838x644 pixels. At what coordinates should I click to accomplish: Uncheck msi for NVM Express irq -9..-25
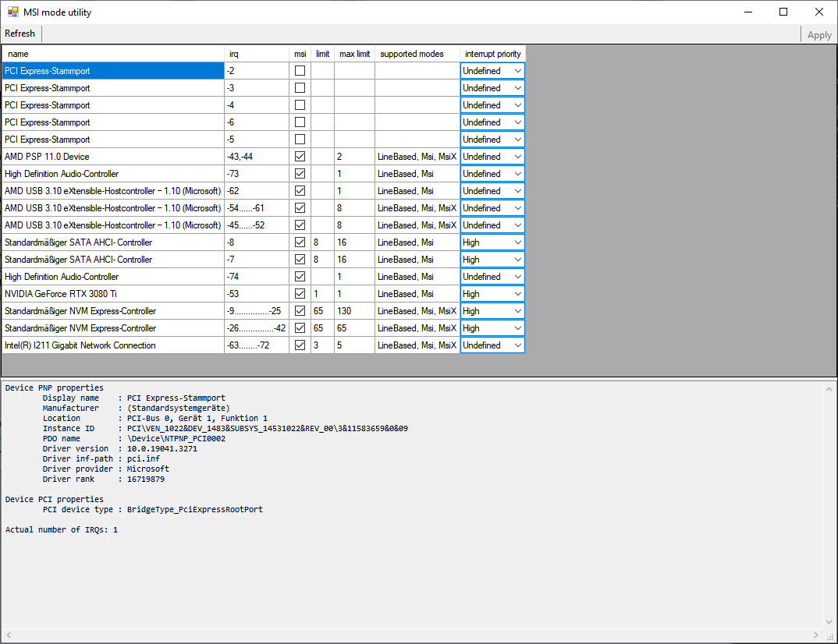click(300, 311)
